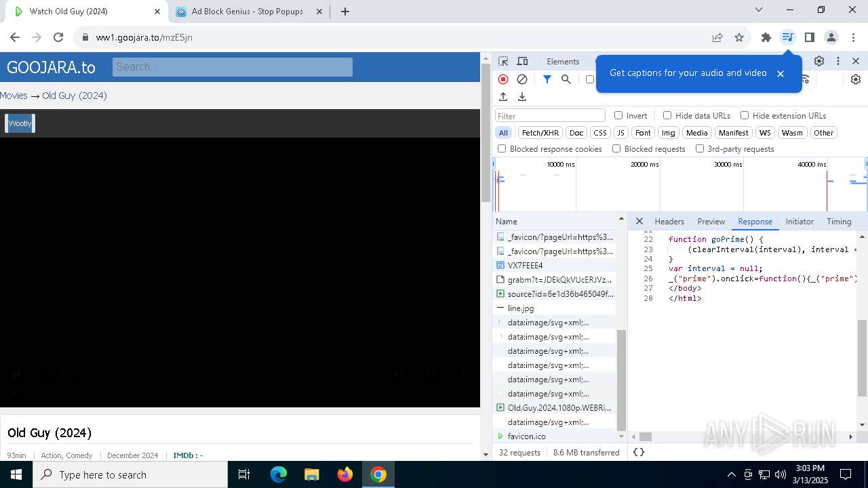The height and width of the screenshot is (488, 868).
Task: Open the Preview tab of the request
Action: (x=711, y=222)
